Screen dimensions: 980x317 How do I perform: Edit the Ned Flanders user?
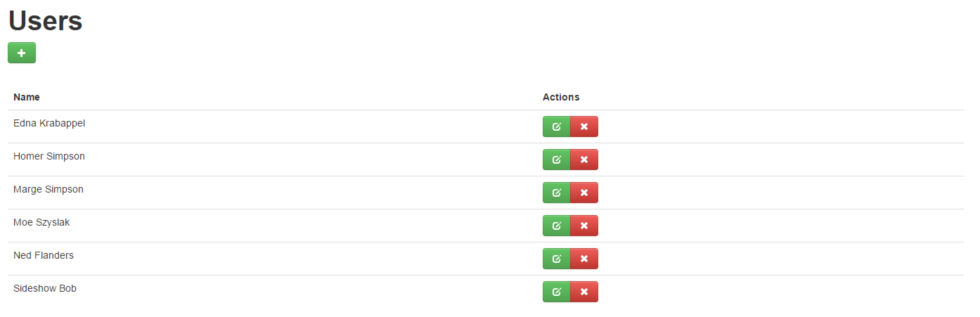[x=556, y=259]
